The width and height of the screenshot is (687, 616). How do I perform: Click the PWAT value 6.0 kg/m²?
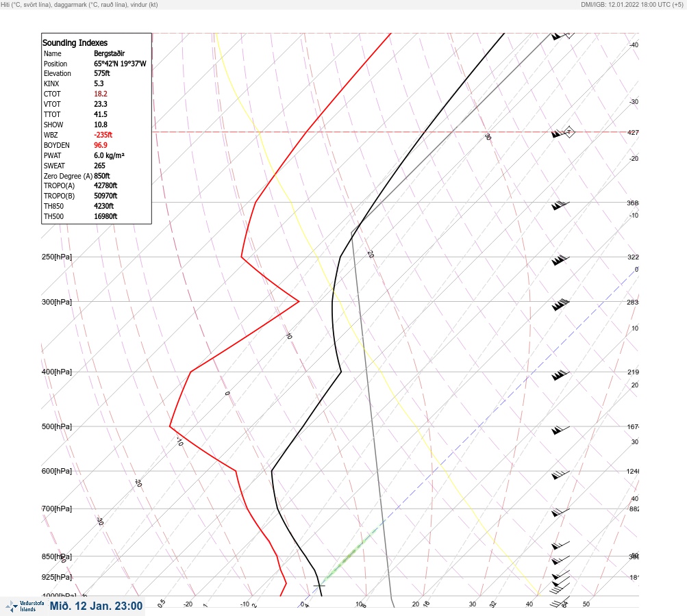[109, 155]
